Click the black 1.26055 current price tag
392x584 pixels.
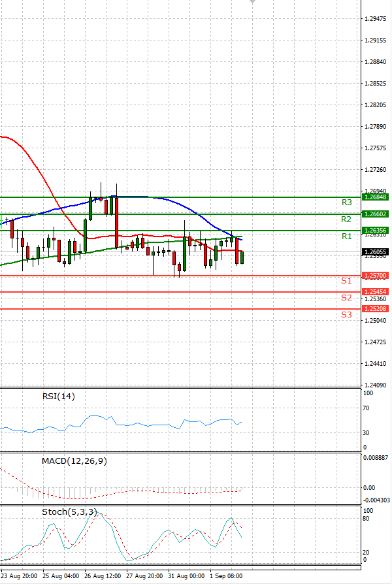pyautogui.click(x=375, y=252)
